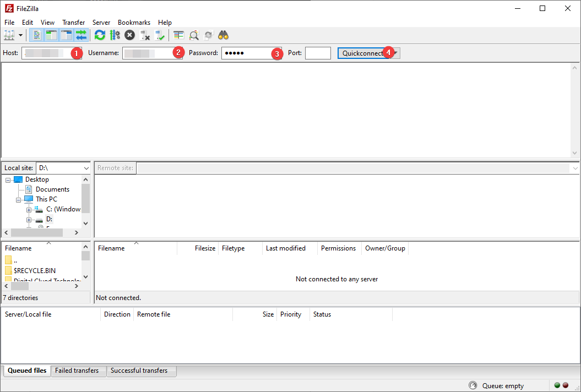Click the Password input field
This screenshot has width=581, height=392.
point(252,53)
